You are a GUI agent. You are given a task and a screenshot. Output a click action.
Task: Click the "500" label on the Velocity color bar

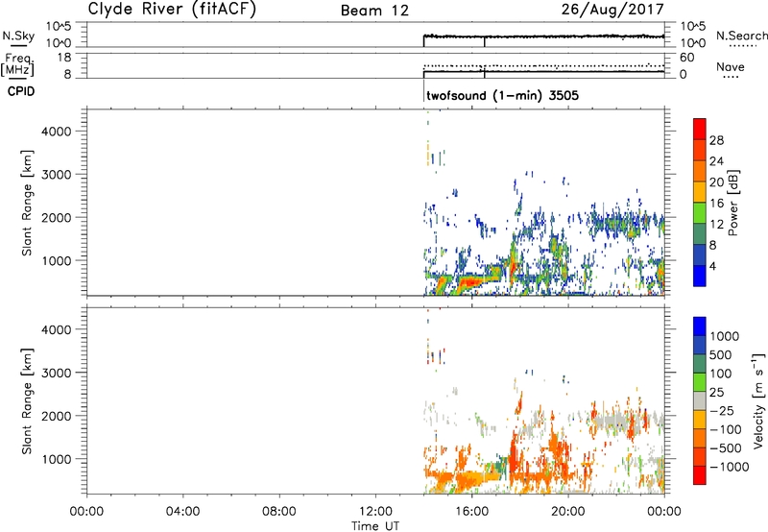pos(721,355)
